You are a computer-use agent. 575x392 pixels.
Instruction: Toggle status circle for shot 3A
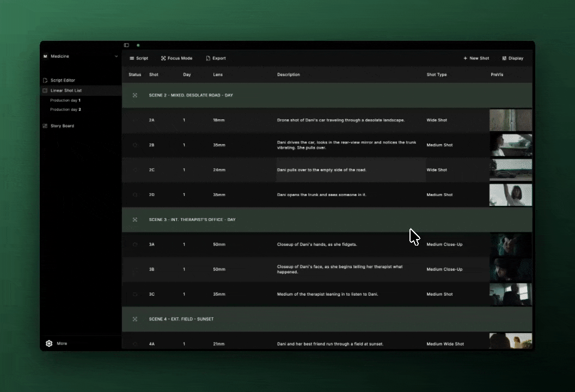[135, 244]
